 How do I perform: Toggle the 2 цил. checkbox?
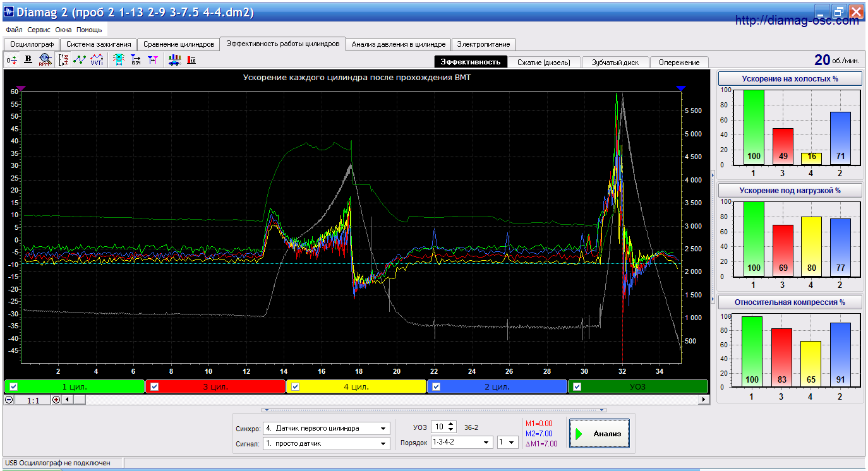click(436, 386)
